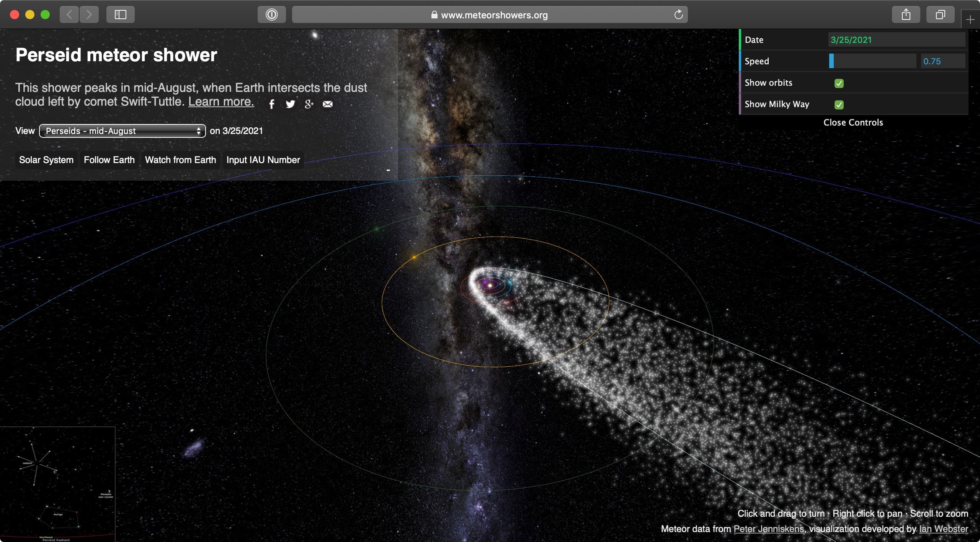Toggle the Show orbits checkbox

click(x=839, y=83)
